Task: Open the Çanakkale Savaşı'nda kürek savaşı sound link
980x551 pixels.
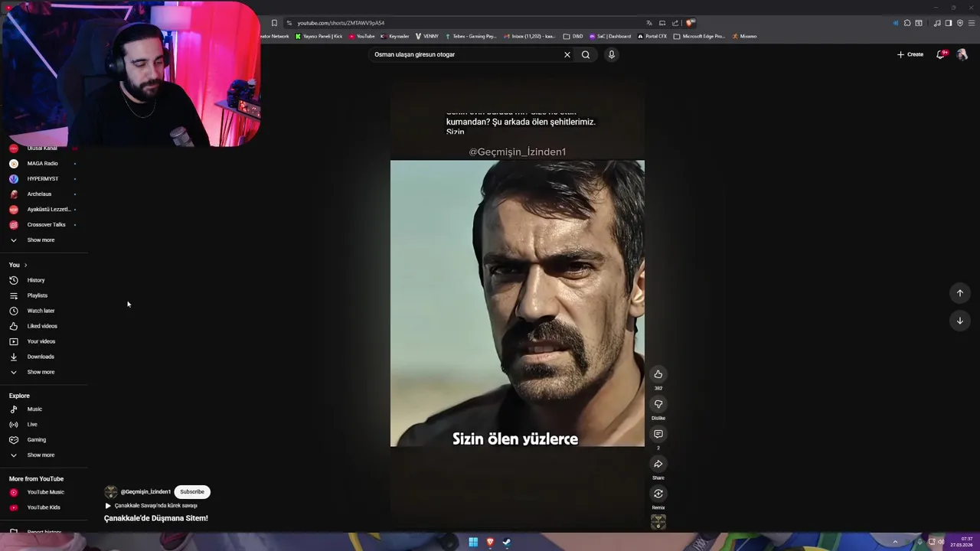Action: [x=155, y=506]
